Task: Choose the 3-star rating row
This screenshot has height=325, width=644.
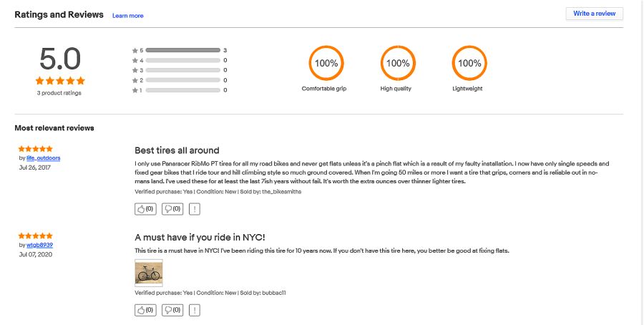Action: pos(180,70)
